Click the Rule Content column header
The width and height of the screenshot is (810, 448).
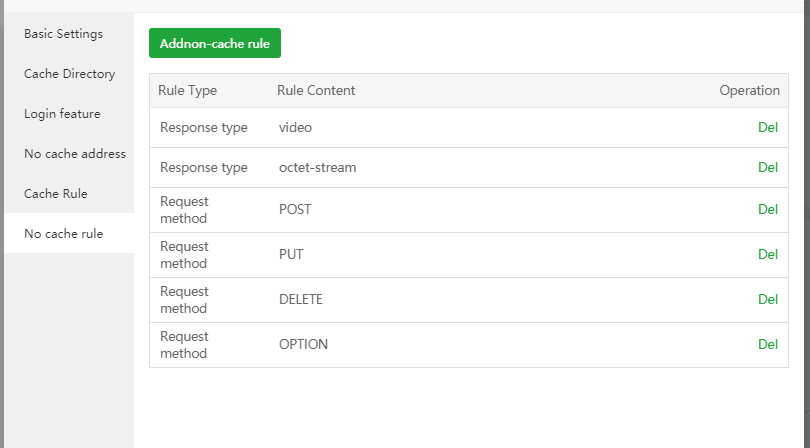click(x=316, y=91)
